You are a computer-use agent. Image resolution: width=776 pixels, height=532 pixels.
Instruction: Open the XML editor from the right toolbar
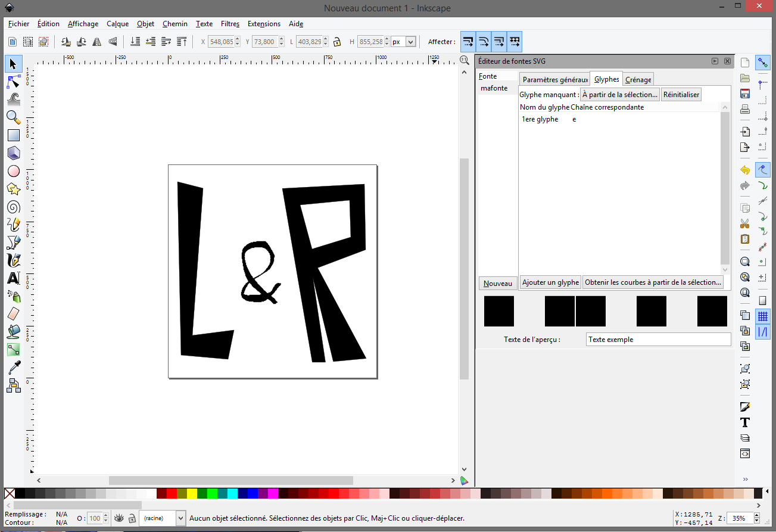click(x=745, y=453)
